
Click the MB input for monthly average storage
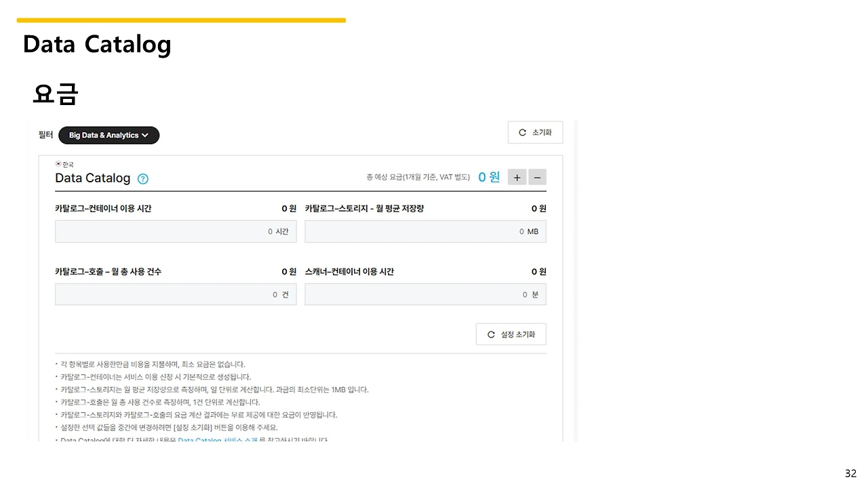pyautogui.click(x=425, y=231)
